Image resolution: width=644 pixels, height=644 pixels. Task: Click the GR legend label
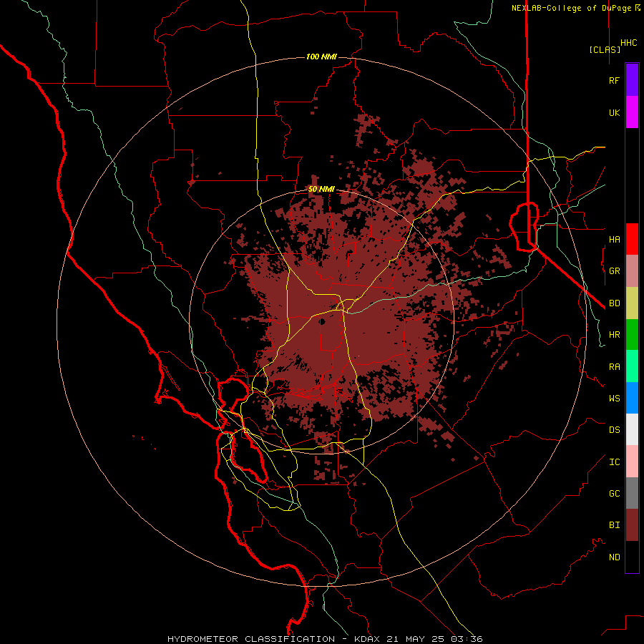tap(614, 271)
